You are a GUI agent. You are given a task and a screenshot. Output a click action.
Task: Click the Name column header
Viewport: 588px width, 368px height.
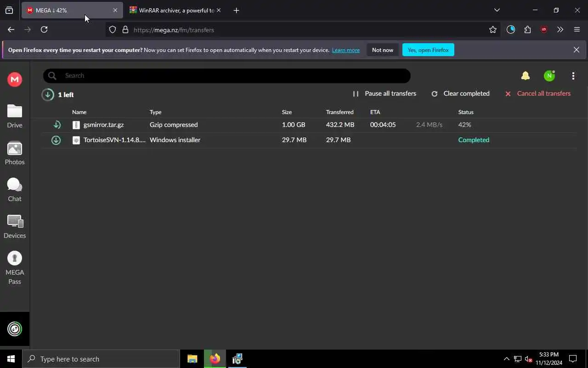pos(79,112)
